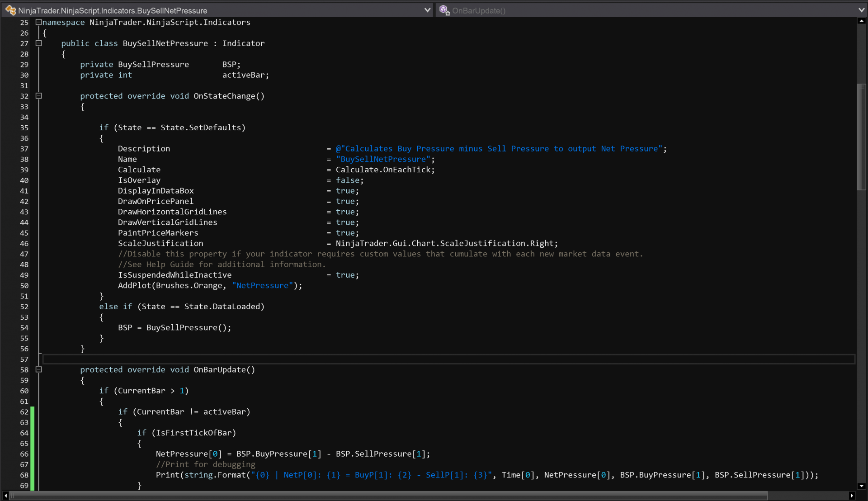
Task: Click the BuySellNetPressure class icon in header
Action: [x=10, y=10]
